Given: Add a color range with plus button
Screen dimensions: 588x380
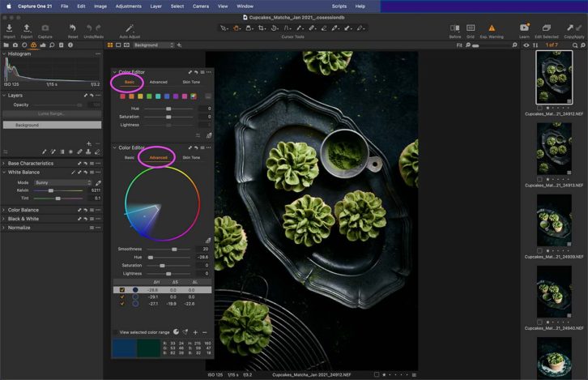Looking at the screenshot, I should (x=195, y=332).
